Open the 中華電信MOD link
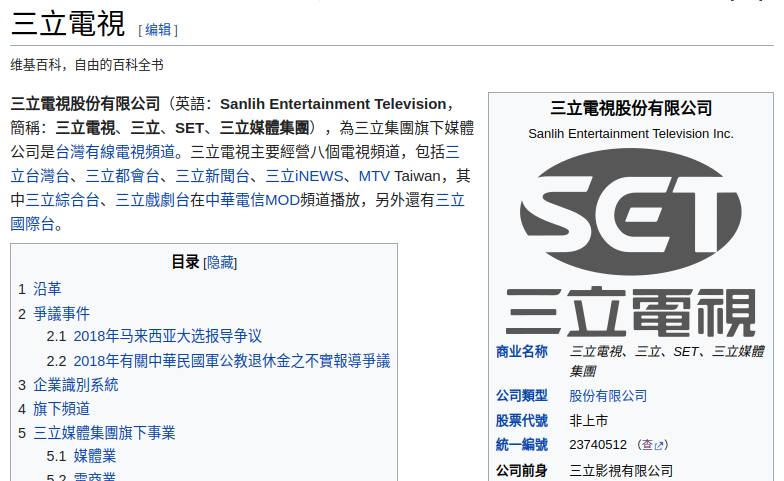The image size is (784, 481). pos(252,200)
